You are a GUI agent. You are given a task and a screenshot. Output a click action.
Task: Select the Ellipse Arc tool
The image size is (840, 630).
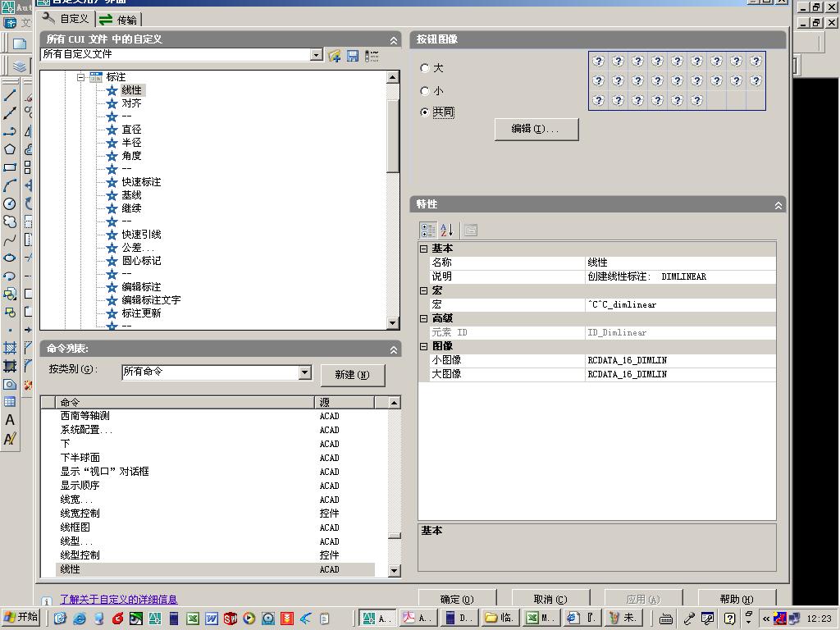click(10, 276)
